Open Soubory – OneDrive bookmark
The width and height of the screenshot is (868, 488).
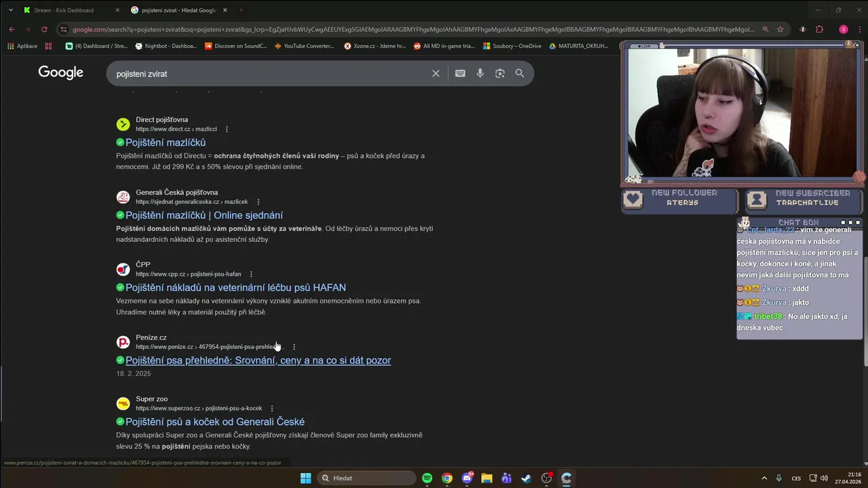[512, 46]
